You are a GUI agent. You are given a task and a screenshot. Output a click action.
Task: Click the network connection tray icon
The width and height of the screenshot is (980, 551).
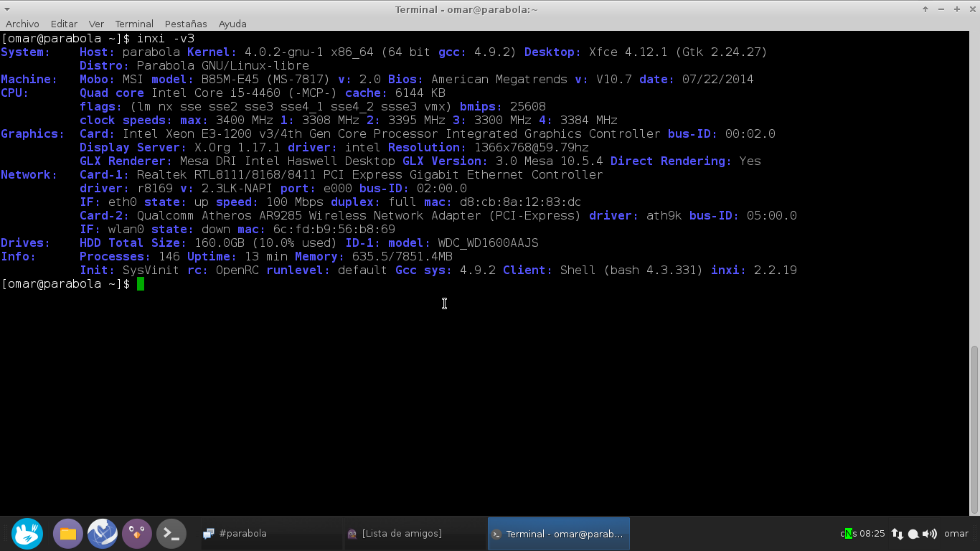(897, 534)
